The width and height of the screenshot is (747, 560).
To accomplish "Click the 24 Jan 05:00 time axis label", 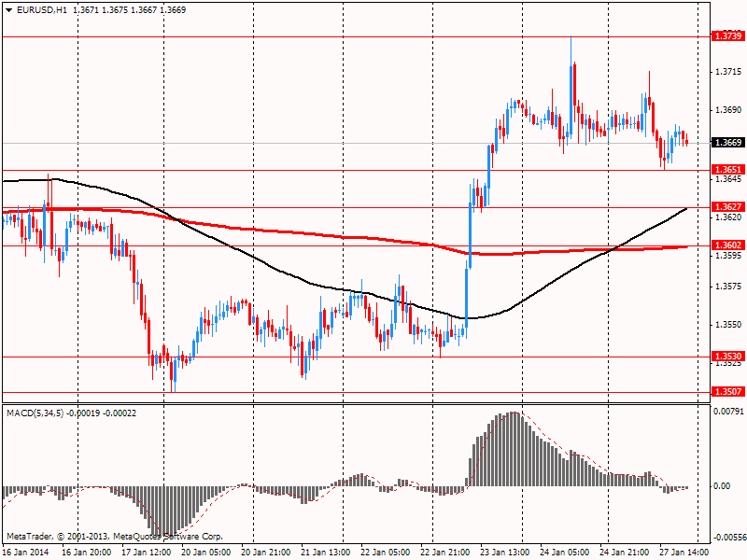I will (x=565, y=553).
